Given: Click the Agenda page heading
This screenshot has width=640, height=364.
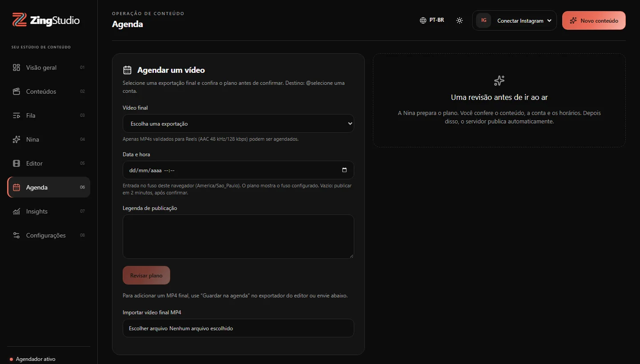Looking at the screenshot, I should point(128,24).
